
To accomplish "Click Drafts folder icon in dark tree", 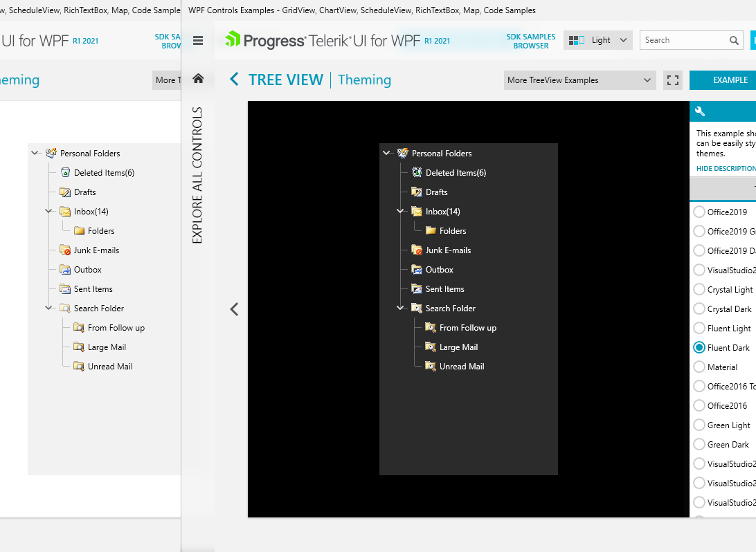I will tap(417, 192).
